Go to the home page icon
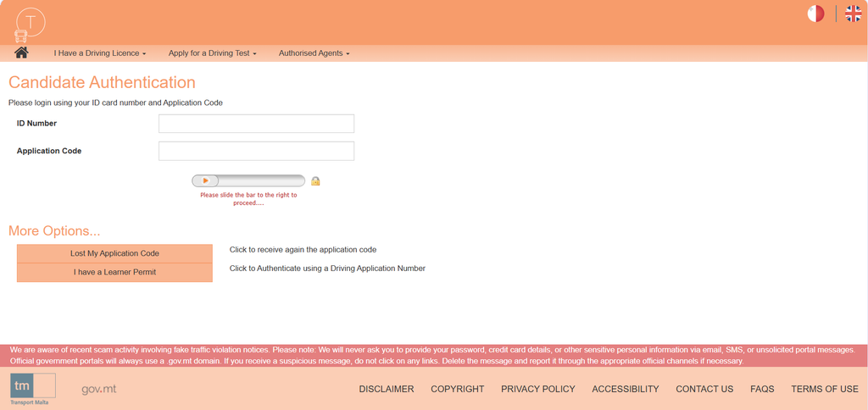The height and width of the screenshot is (410, 868). (x=21, y=53)
